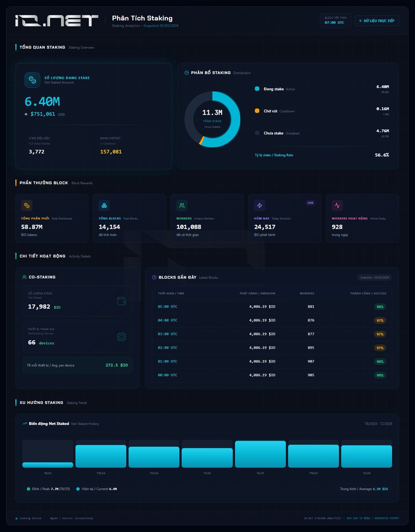Click the lightning icon on Hôm Nay emission card
The width and height of the screenshot is (415, 532).
pos(260,205)
